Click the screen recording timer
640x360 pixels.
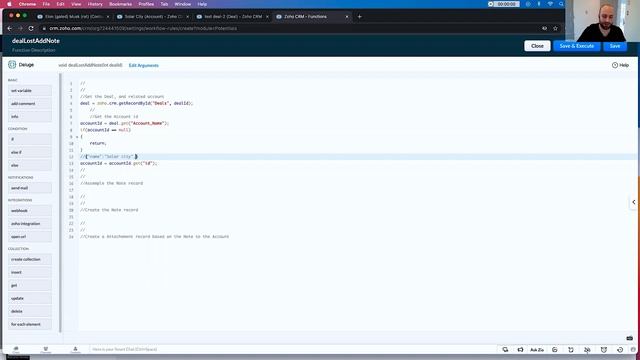504,4
